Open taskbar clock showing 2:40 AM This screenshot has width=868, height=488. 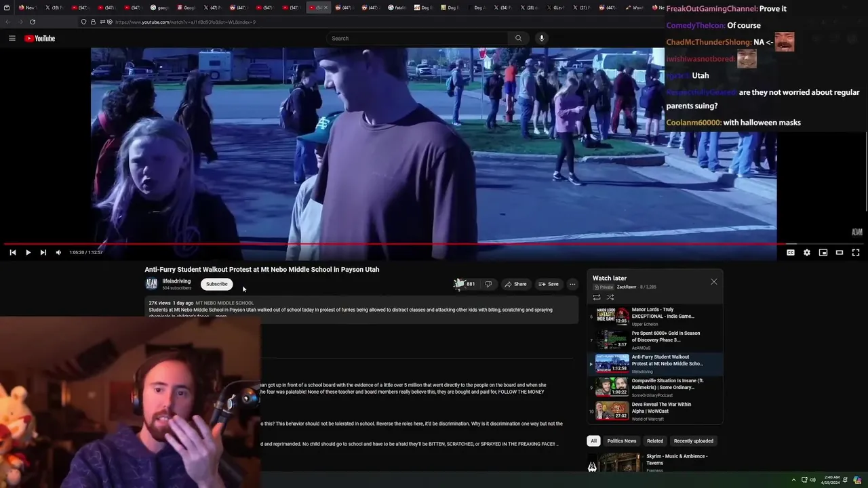(832, 480)
